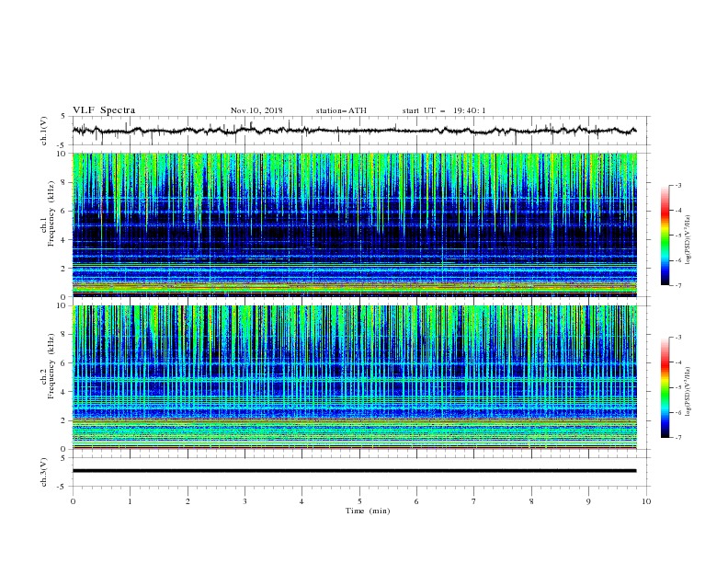Select the "Nov.10, 2018" date label

(x=256, y=110)
